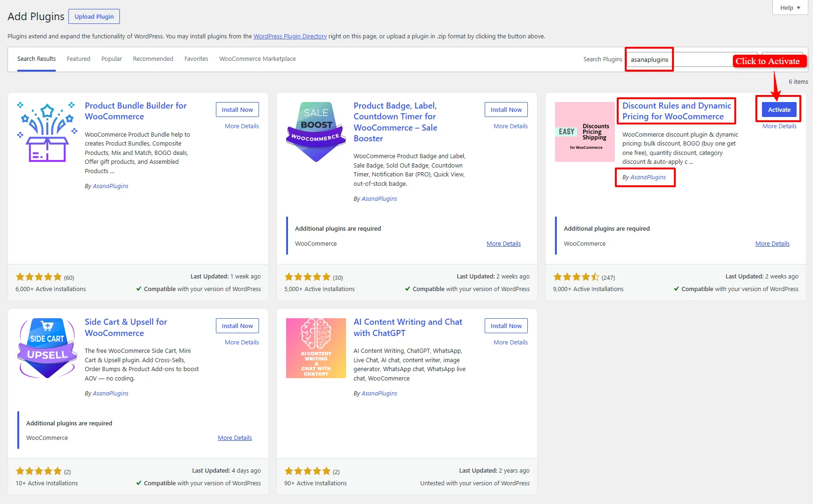Screen dimensions: 813x504
Task: Open the Favorites tab
Action: tap(196, 59)
